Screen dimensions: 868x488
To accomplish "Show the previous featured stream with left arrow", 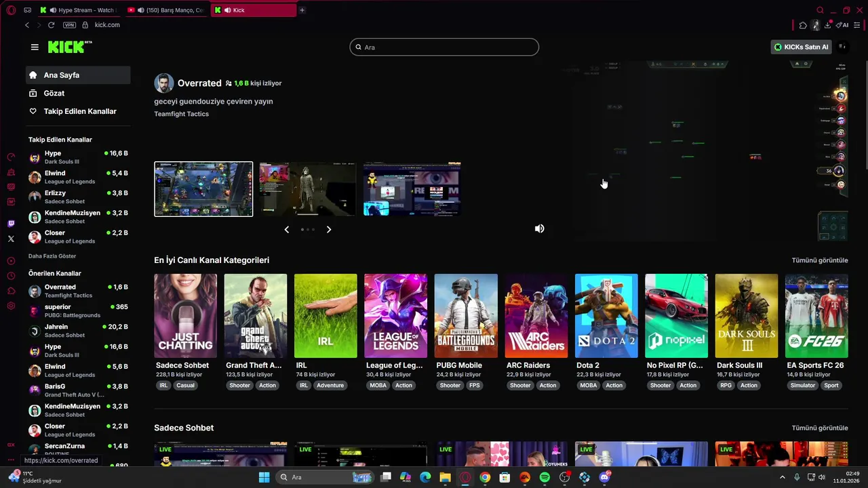I will click(x=287, y=229).
